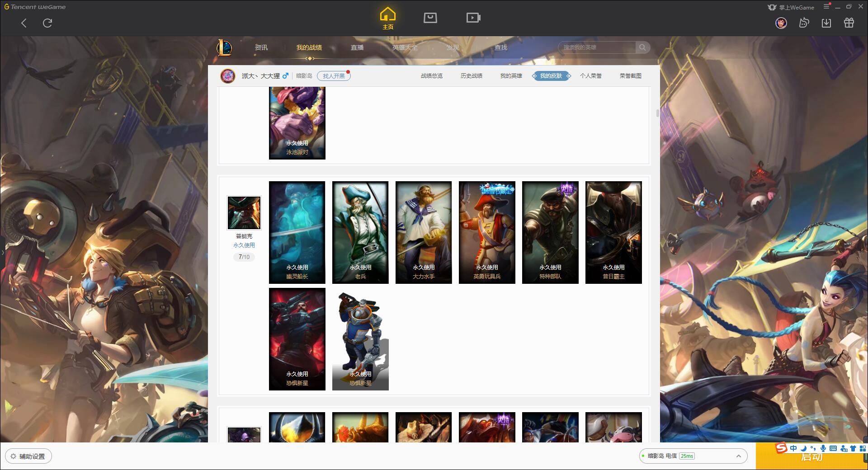
Task: Open 辅助设置 settings button
Action: (x=28, y=456)
